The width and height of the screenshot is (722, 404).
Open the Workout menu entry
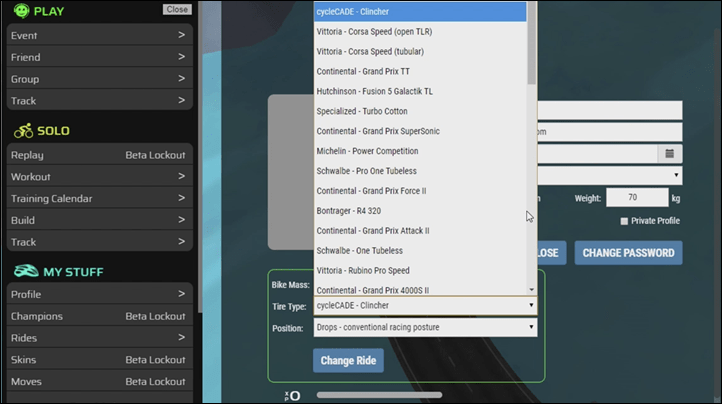pyautogui.click(x=99, y=176)
